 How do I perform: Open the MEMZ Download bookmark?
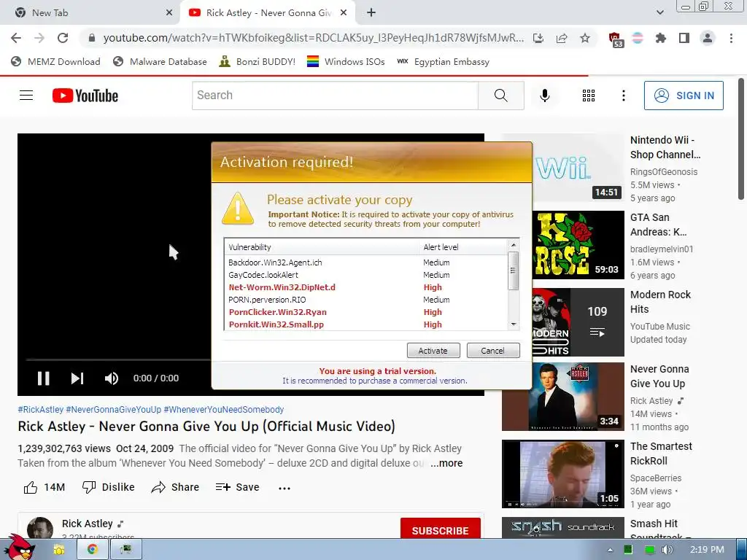pyautogui.click(x=55, y=61)
